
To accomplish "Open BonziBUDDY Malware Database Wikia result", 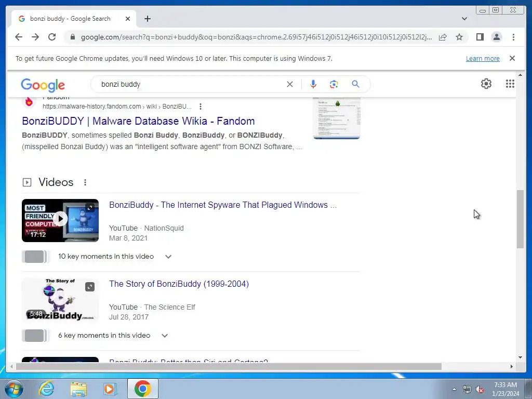I will tap(138, 121).
